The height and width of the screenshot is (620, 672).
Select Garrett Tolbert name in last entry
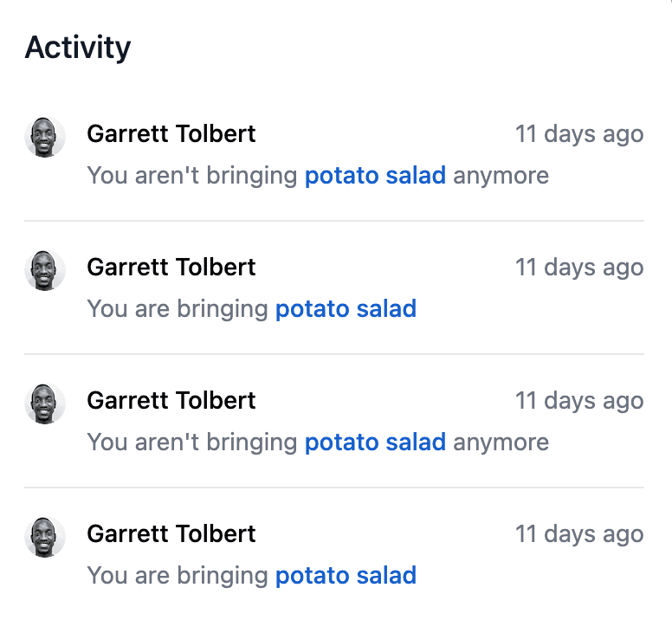tap(171, 533)
